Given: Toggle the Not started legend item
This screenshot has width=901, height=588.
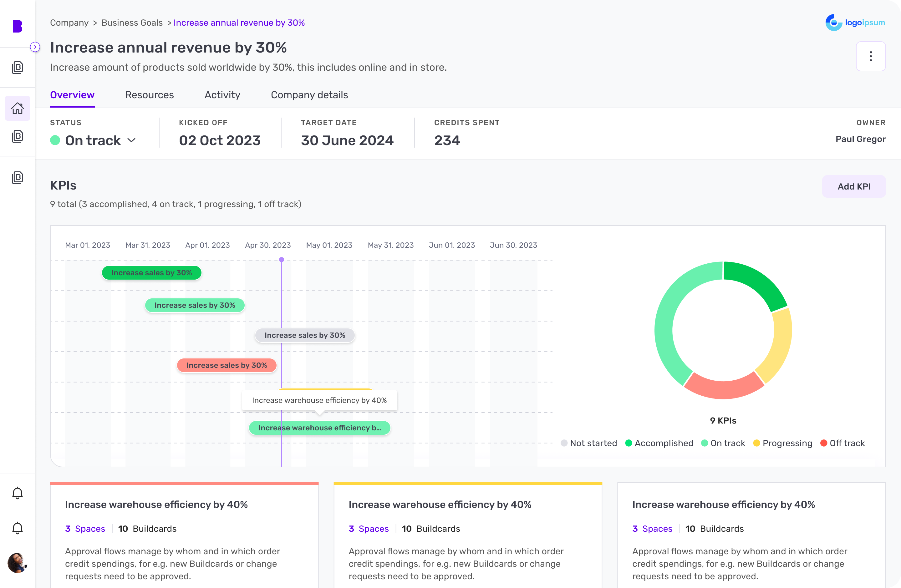Looking at the screenshot, I should 589,443.
